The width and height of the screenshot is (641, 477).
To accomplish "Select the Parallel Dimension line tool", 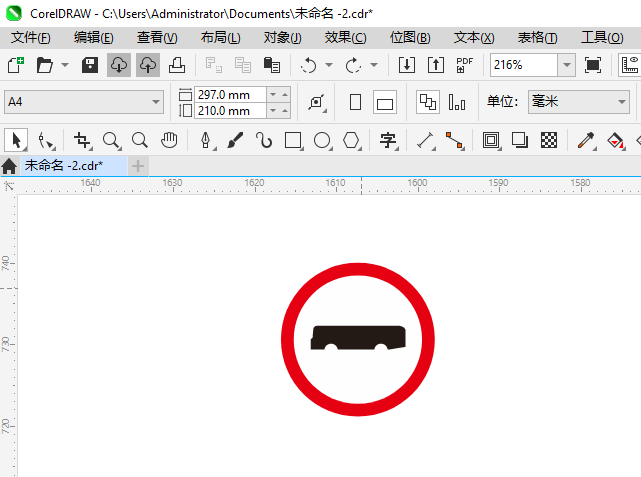I will (x=426, y=141).
